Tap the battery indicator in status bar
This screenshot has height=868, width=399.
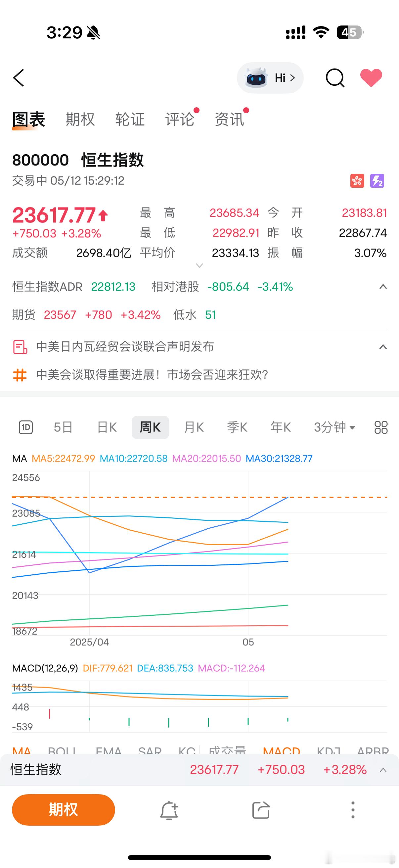350,32
